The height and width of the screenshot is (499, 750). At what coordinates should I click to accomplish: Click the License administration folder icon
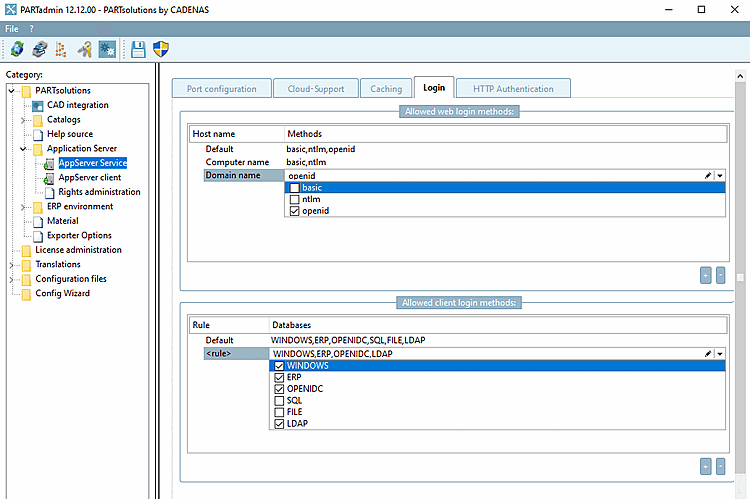pyautogui.click(x=26, y=251)
